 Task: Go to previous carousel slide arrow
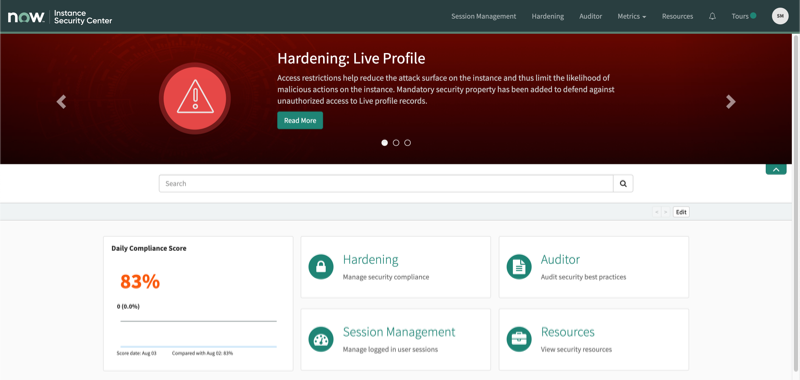point(61,102)
